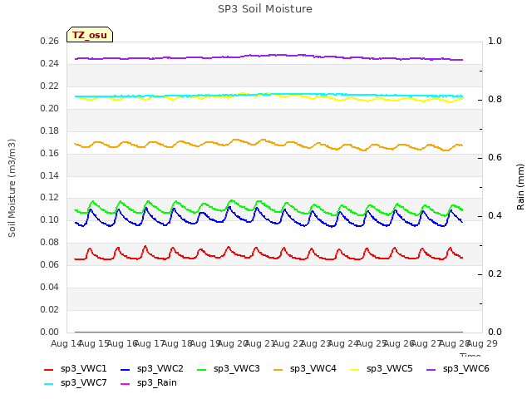The width and height of the screenshot is (532, 399).
Task: Click the chart title SP3 Soil Moisture
Action: [265, 9]
